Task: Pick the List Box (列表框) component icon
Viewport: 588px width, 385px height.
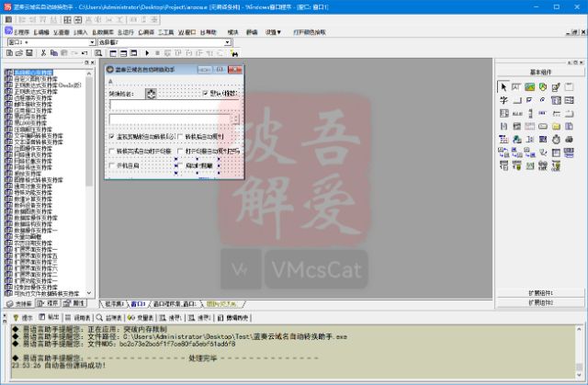Action: [x=569, y=100]
